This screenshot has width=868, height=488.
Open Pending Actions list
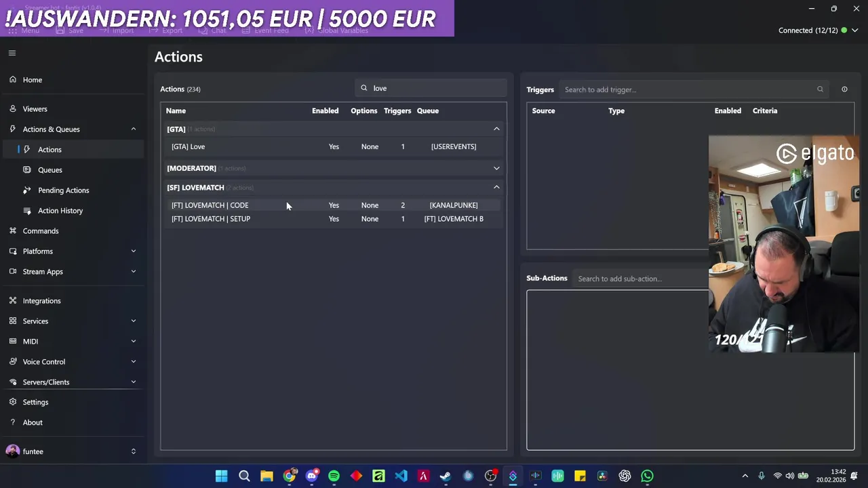[x=63, y=190]
